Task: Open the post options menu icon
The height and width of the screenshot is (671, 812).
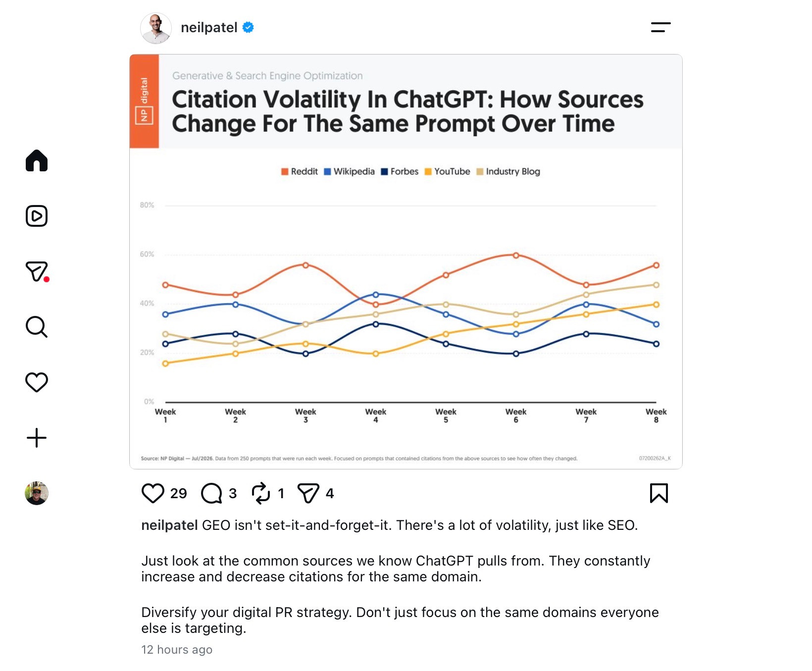Action: (661, 27)
